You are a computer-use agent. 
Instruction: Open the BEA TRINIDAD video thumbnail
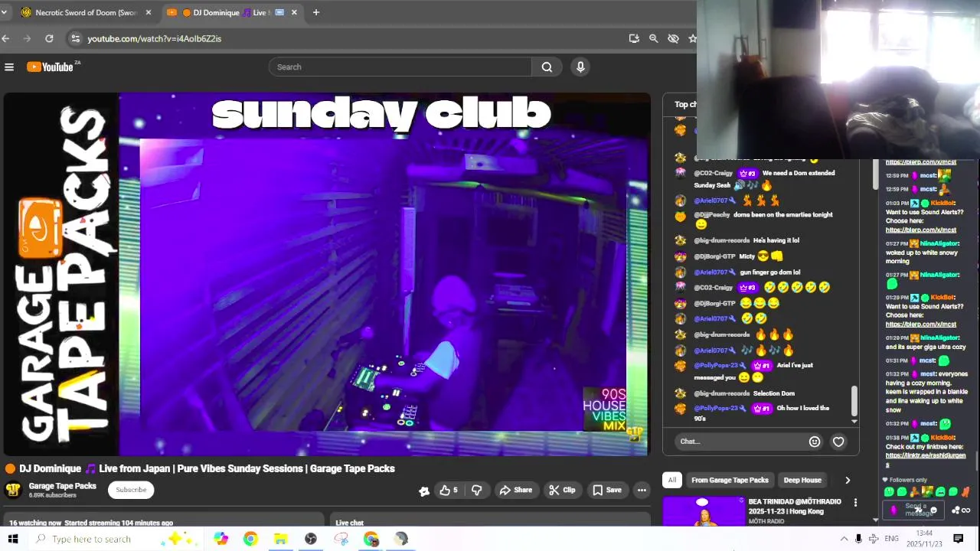click(704, 511)
